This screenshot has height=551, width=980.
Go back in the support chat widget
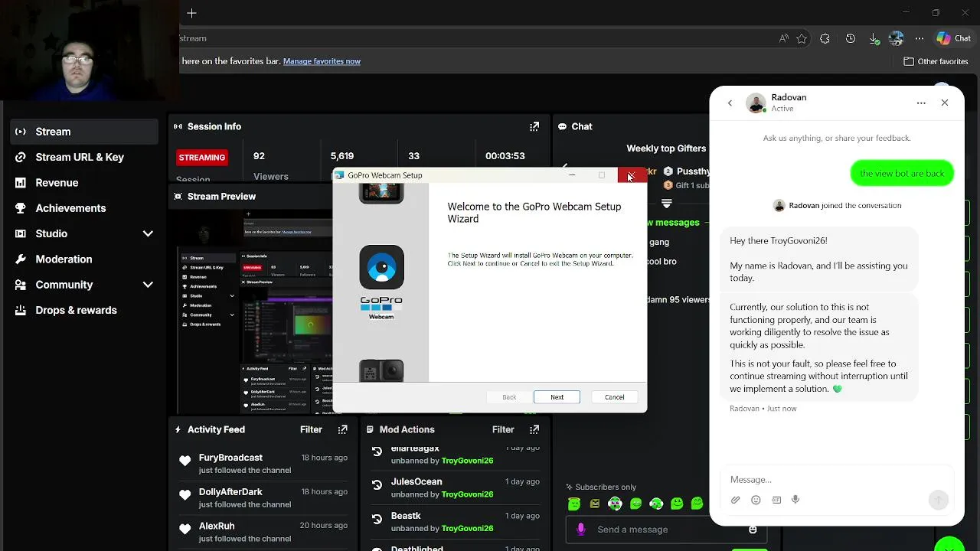(730, 103)
